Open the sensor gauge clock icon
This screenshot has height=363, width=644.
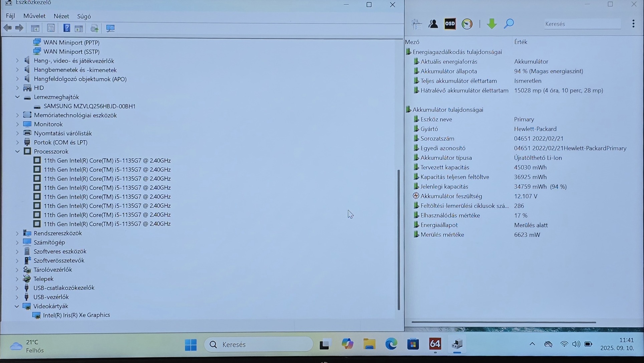467,24
